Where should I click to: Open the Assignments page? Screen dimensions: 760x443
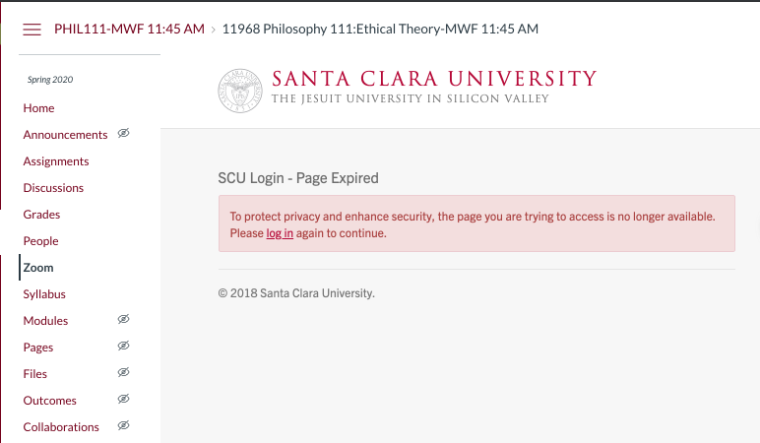56,161
